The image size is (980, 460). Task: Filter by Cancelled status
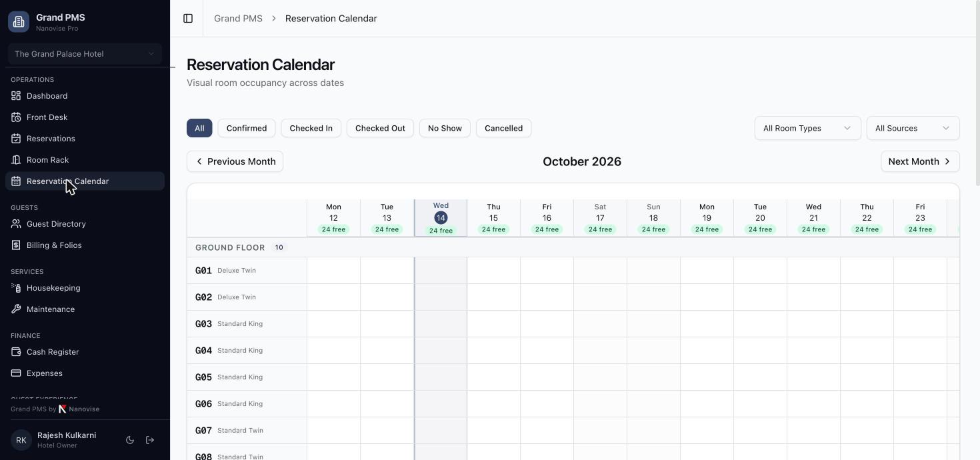click(503, 128)
